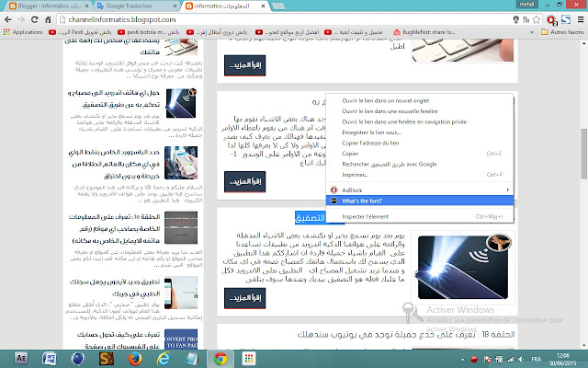Open sidebar flashlight phone thumbnail
The height and width of the screenshot is (368, 588).
(x=181, y=103)
